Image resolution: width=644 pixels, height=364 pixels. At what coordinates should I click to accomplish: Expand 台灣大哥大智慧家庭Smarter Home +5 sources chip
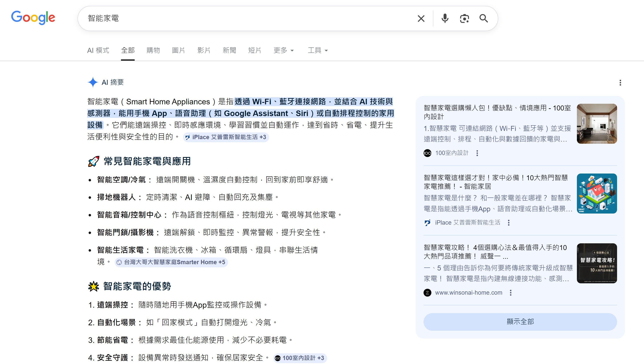tap(171, 262)
